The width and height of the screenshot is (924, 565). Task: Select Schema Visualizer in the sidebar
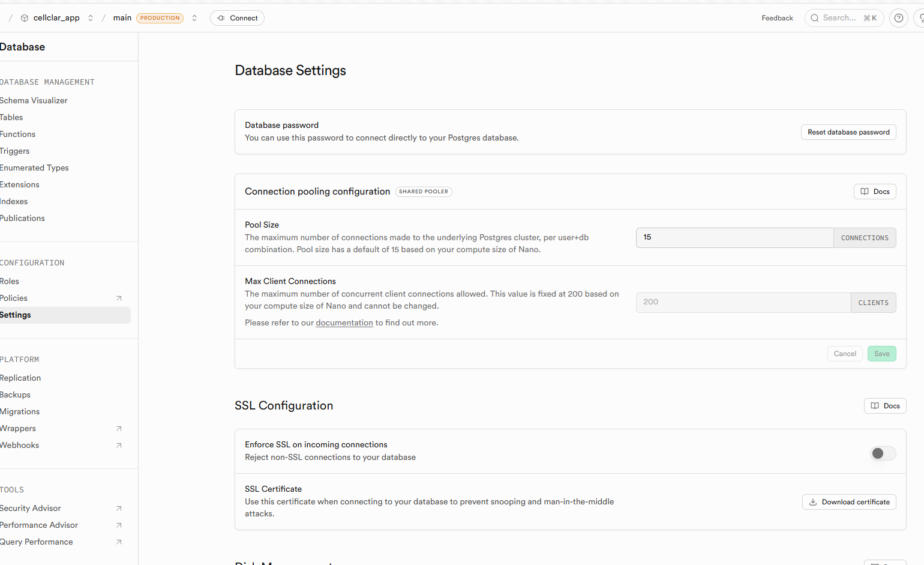[x=34, y=100]
